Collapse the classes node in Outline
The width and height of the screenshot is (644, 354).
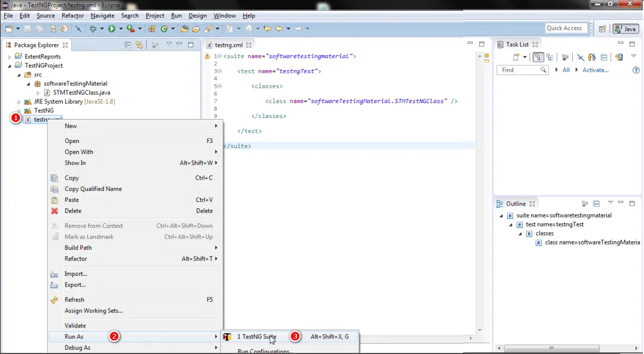point(521,234)
